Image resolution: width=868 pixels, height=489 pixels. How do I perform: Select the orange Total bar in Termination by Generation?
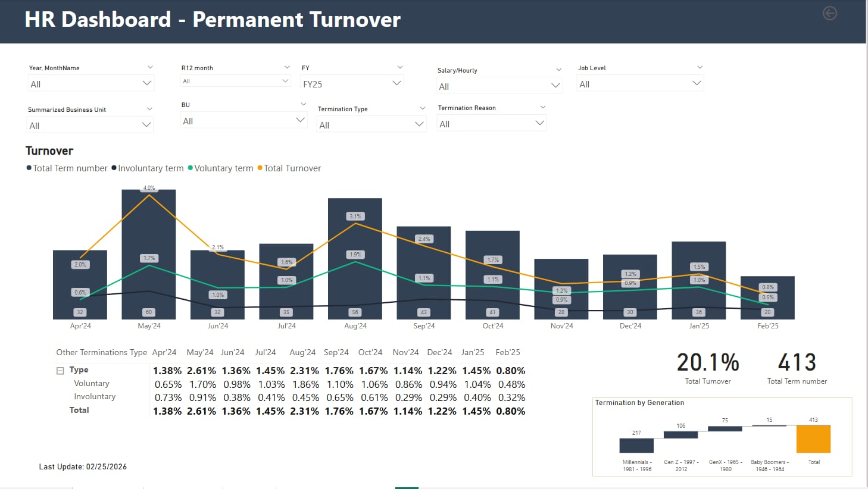point(813,438)
